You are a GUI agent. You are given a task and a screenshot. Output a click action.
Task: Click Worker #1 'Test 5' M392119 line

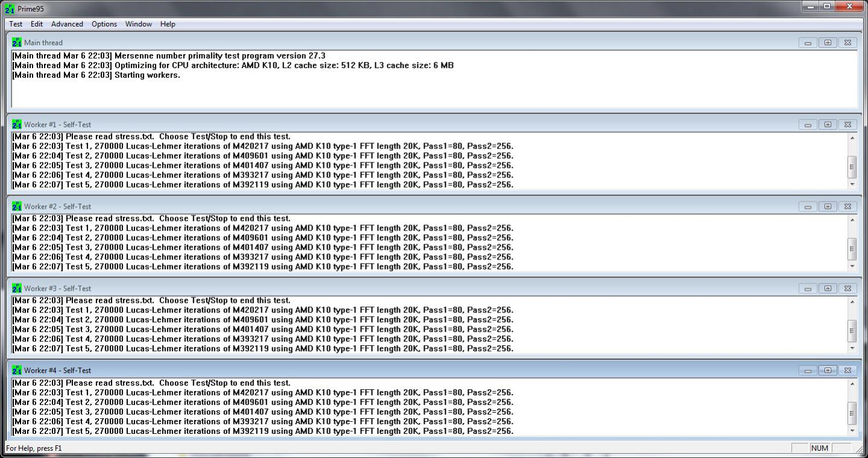[263, 185]
